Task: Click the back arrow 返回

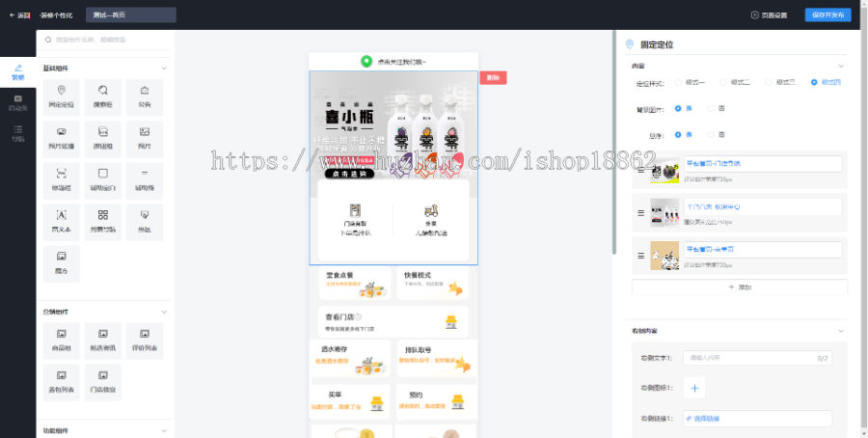Action: [x=19, y=14]
